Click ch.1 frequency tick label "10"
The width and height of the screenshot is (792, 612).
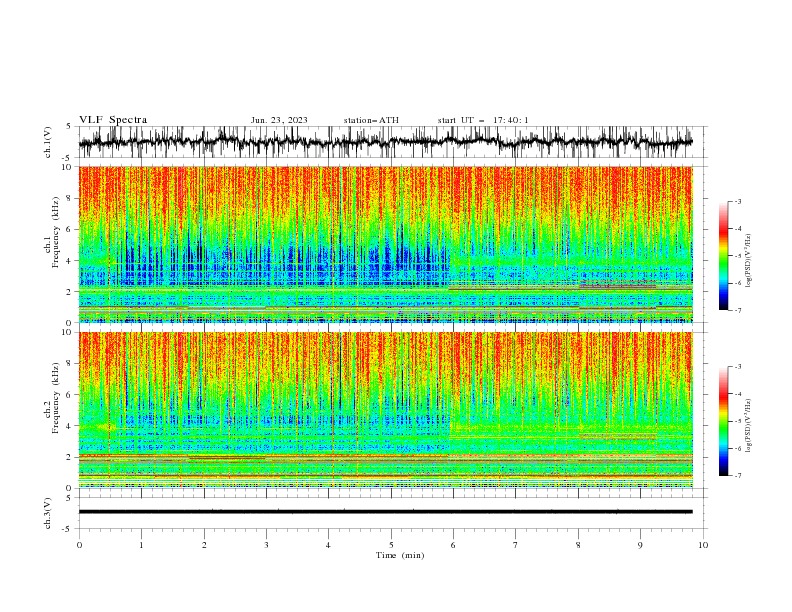click(x=67, y=167)
